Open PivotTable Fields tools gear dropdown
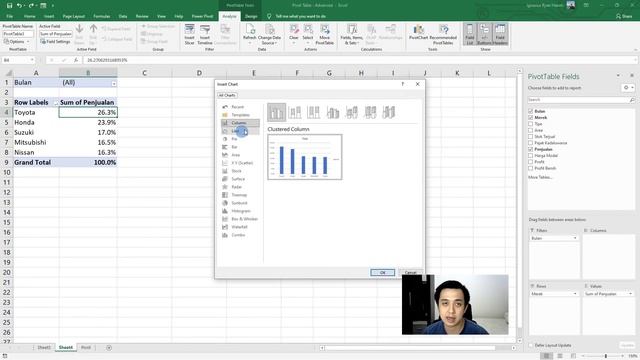The height and width of the screenshot is (360, 640). click(628, 88)
